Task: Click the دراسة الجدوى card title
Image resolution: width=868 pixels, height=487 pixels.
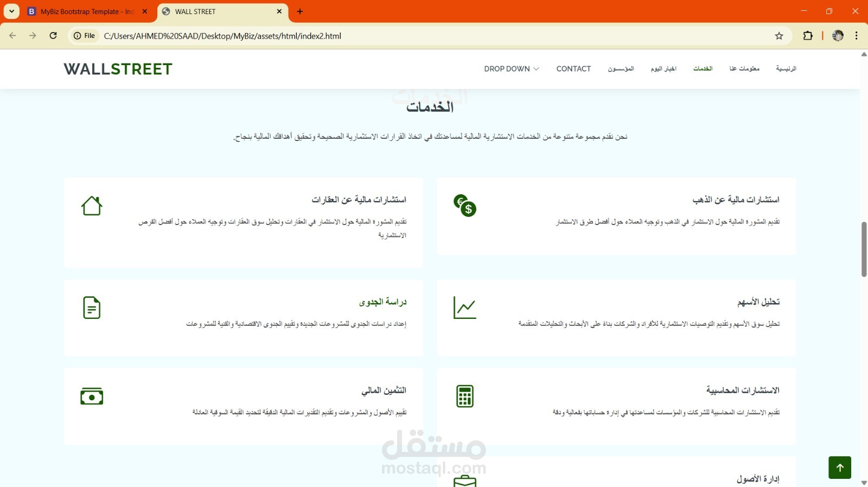Action: pyautogui.click(x=382, y=302)
